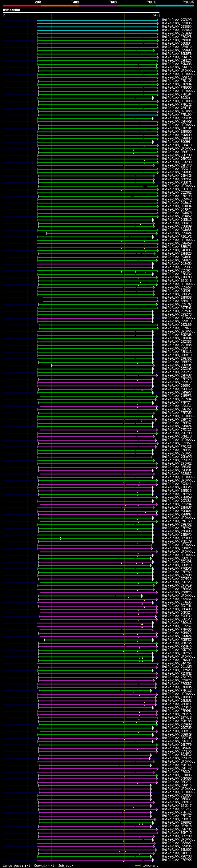Click the cyan ~100% identity legend segment
The image size is (197, 868).
[x=175, y=6]
